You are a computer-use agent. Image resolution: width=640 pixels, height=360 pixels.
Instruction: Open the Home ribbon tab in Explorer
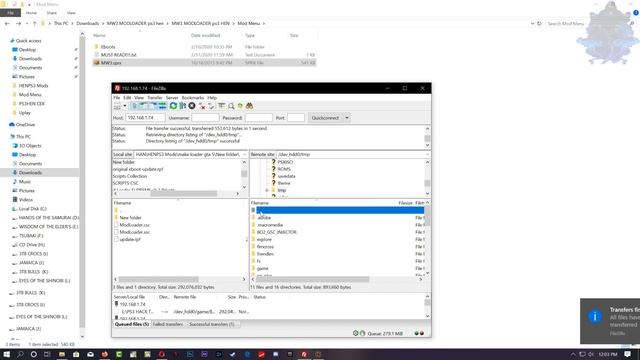tap(31, 13)
